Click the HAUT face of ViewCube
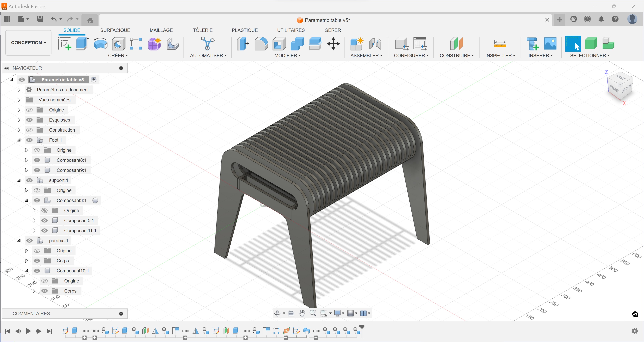Screen dimensions: 644x342 [x=620, y=77]
